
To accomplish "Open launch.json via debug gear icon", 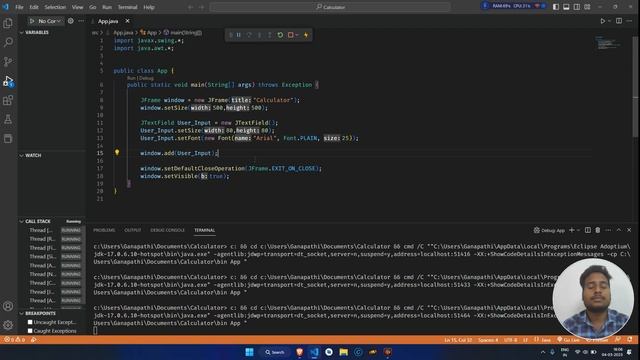I will pyautogui.click(x=71, y=21).
